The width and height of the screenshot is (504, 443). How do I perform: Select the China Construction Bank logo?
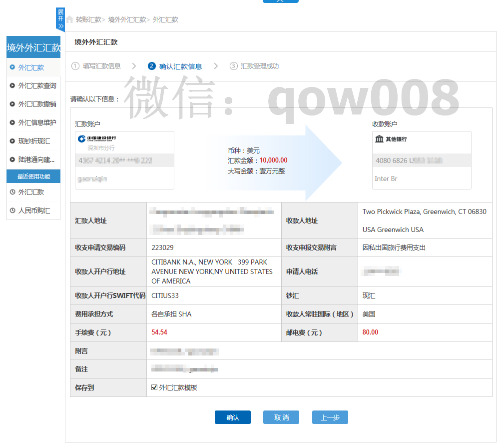96,138
